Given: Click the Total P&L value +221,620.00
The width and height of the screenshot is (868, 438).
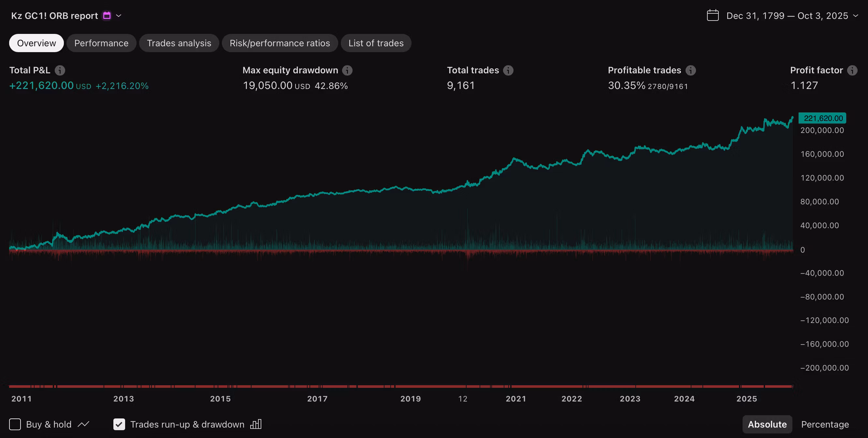Looking at the screenshot, I should click(41, 86).
